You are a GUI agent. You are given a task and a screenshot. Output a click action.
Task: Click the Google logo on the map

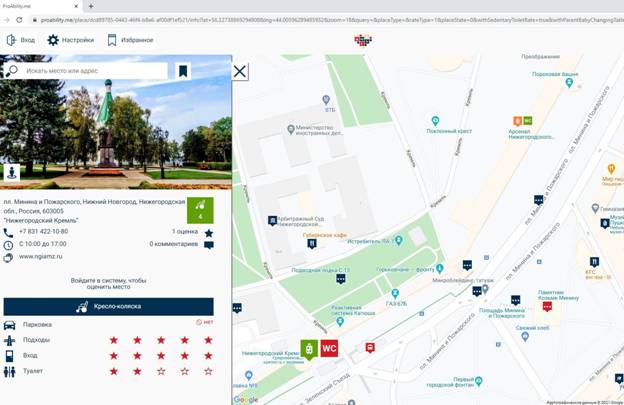click(x=246, y=399)
